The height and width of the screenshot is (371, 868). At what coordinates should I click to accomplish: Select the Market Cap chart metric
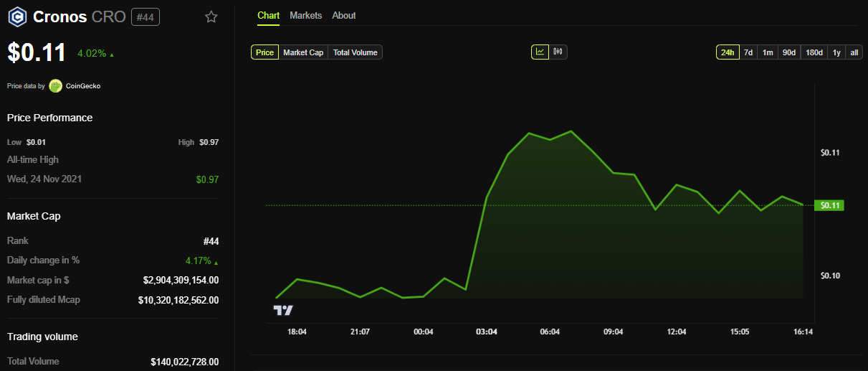tap(303, 52)
